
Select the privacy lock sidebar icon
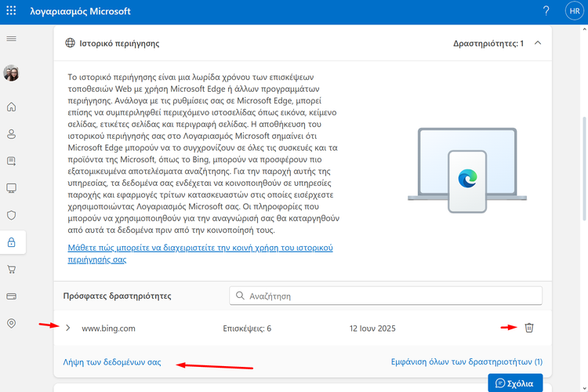(11, 242)
